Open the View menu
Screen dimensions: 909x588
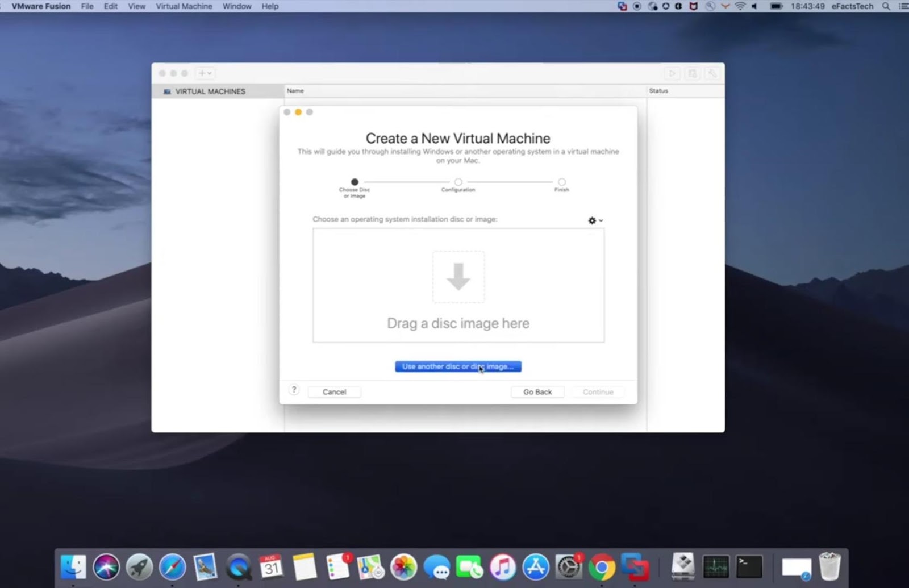tap(136, 6)
